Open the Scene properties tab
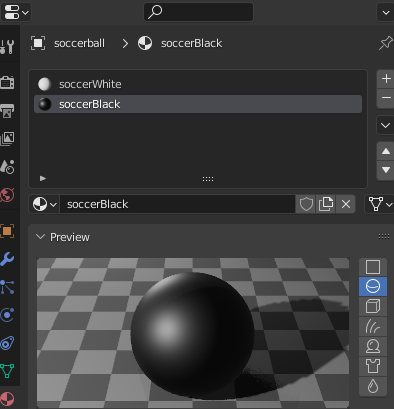The width and height of the screenshot is (394, 409). (x=7, y=167)
